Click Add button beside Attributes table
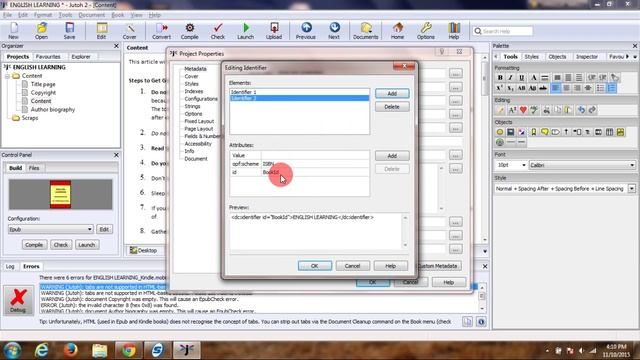The width and height of the screenshot is (640, 360). [392, 156]
